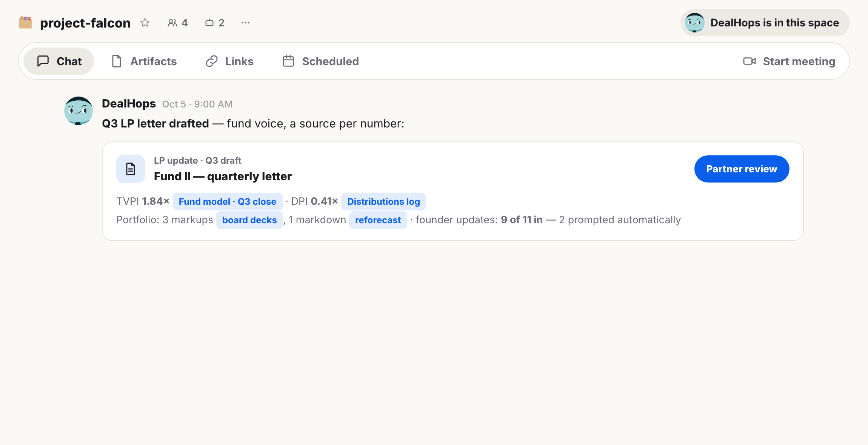The image size is (868, 445).
Task: Click the LP update · Q3 draft label
Action: pos(197,161)
